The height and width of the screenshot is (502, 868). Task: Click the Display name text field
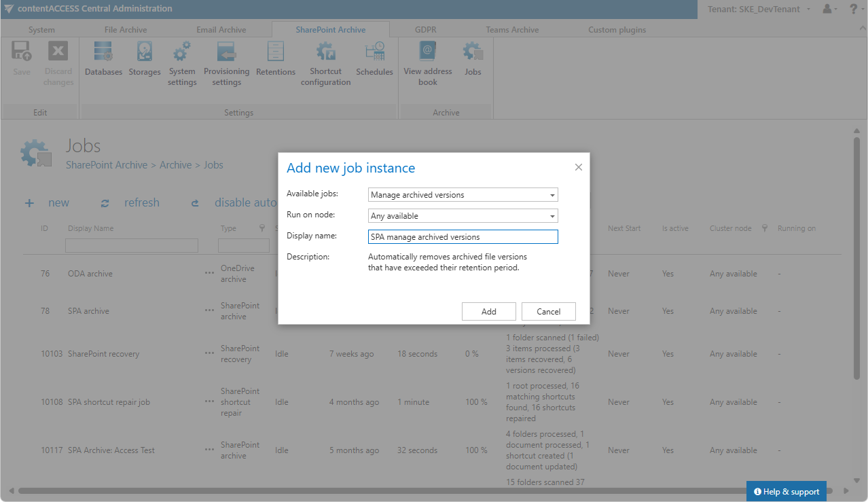463,237
